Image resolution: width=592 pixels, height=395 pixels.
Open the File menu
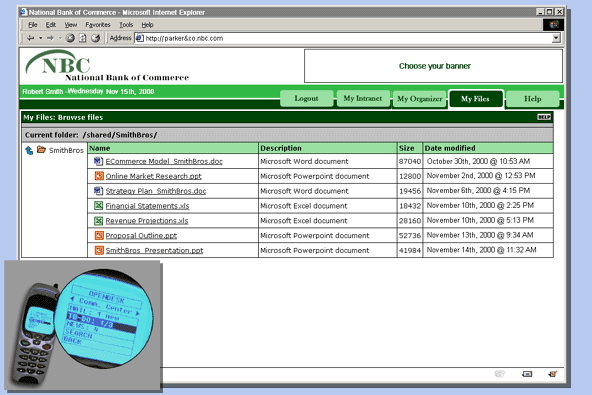33,25
